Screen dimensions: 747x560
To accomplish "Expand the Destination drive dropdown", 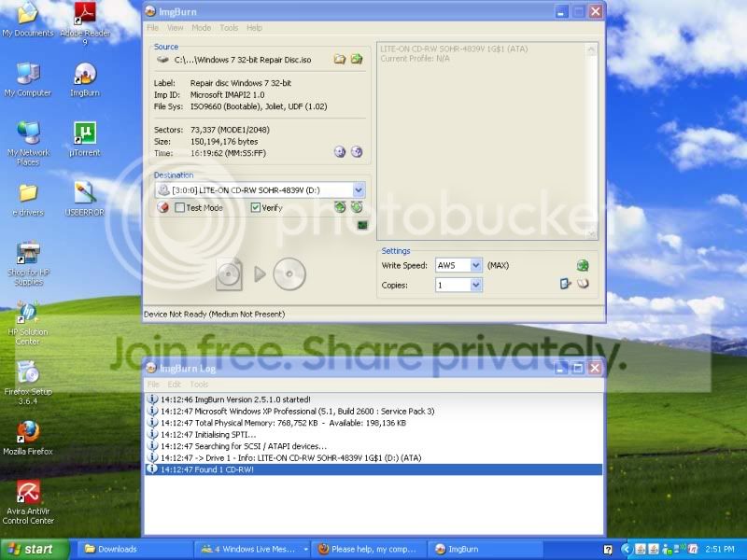I will [359, 190].
